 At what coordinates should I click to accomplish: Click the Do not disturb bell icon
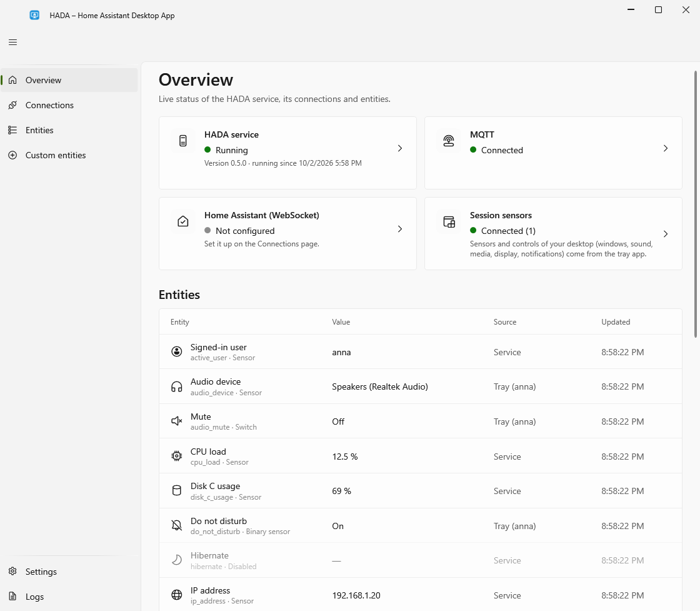point(177,525)
